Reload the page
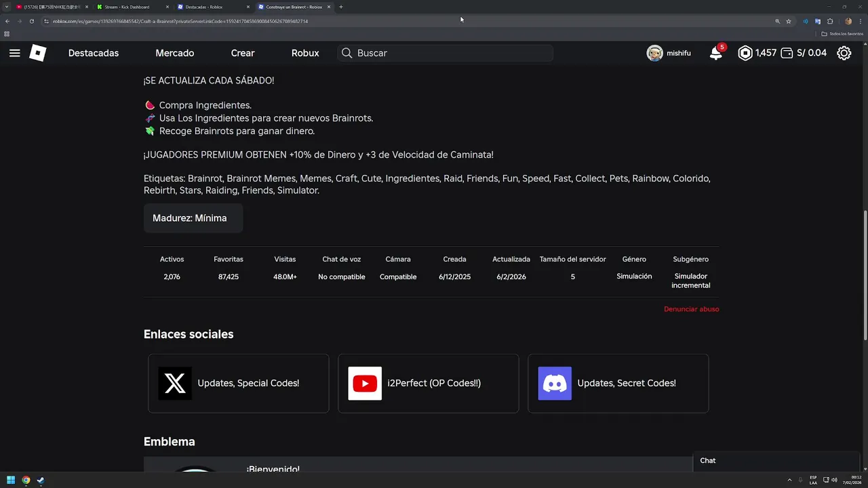Screen dimensions: 868x488 coord(32,21)
